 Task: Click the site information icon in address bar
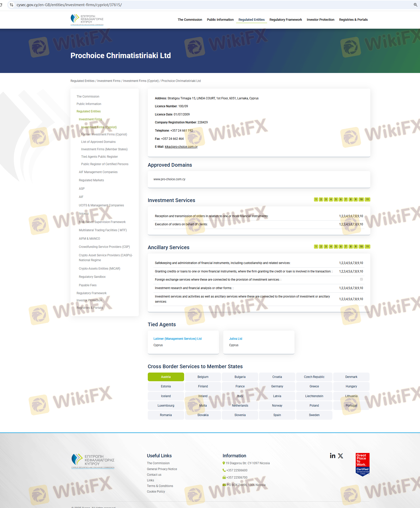click(x=12, y=5)
